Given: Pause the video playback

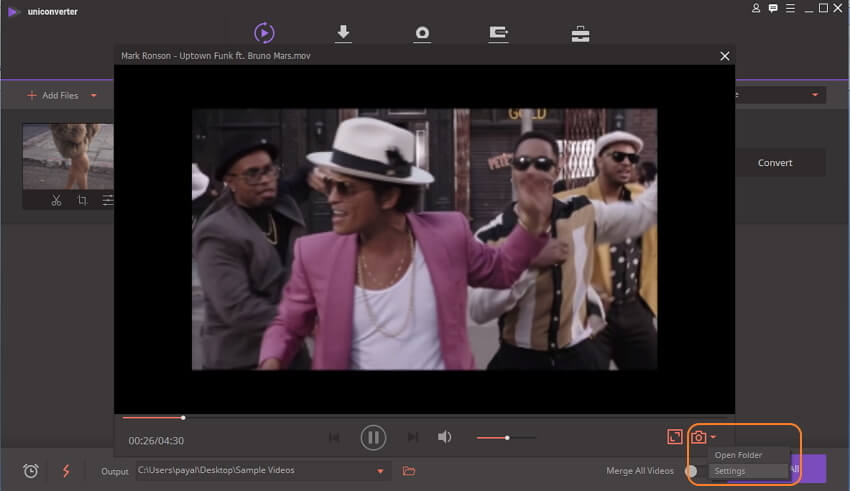Looking at the screenshot, I should (374, 437).
